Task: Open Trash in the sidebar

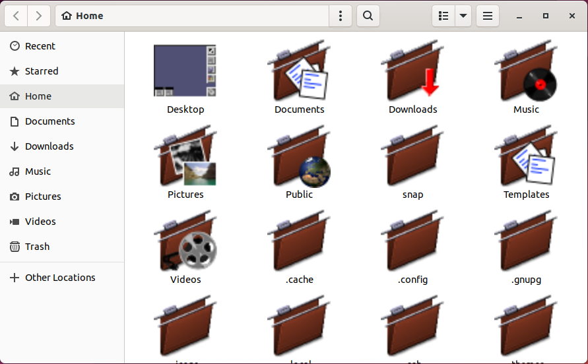Action: pyautogui.click(x=62, y=247)
